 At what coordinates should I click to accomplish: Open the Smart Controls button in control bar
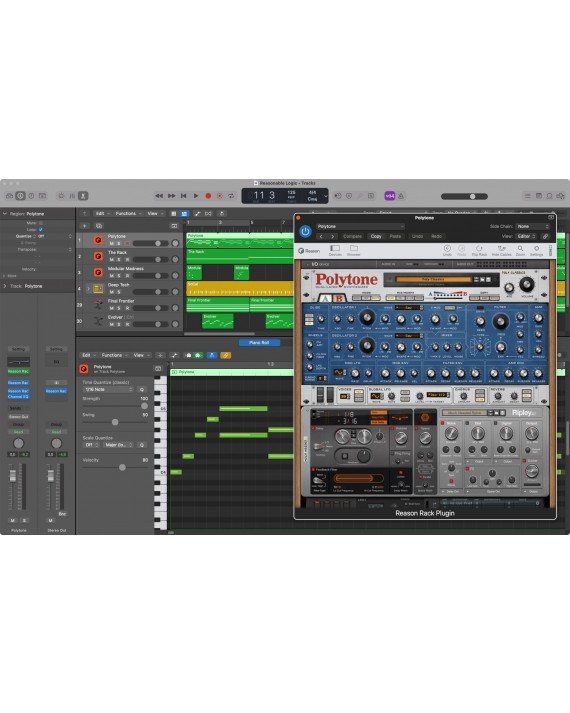61,196
